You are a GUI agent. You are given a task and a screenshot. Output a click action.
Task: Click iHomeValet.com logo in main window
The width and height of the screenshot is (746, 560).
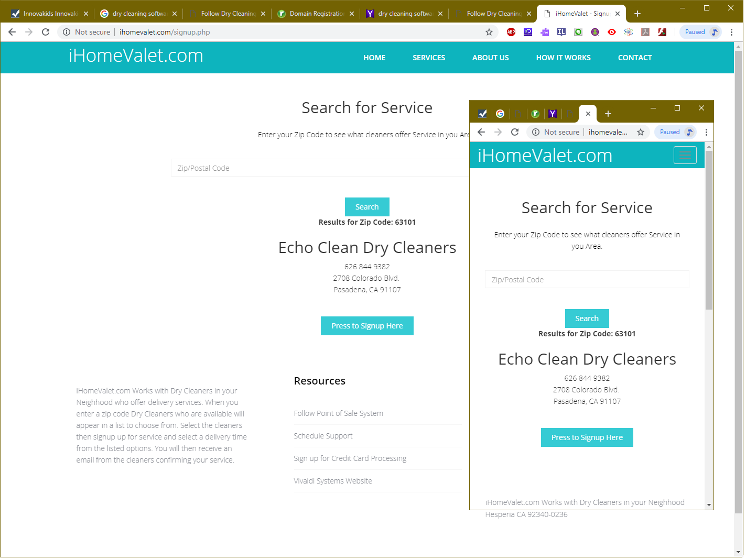(x=136, y=56)
